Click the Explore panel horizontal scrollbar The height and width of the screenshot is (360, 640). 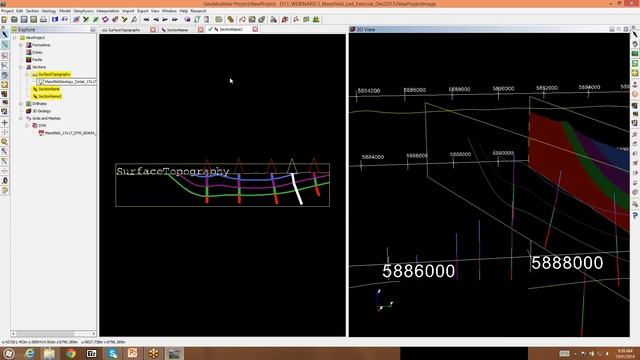point(54,333)
